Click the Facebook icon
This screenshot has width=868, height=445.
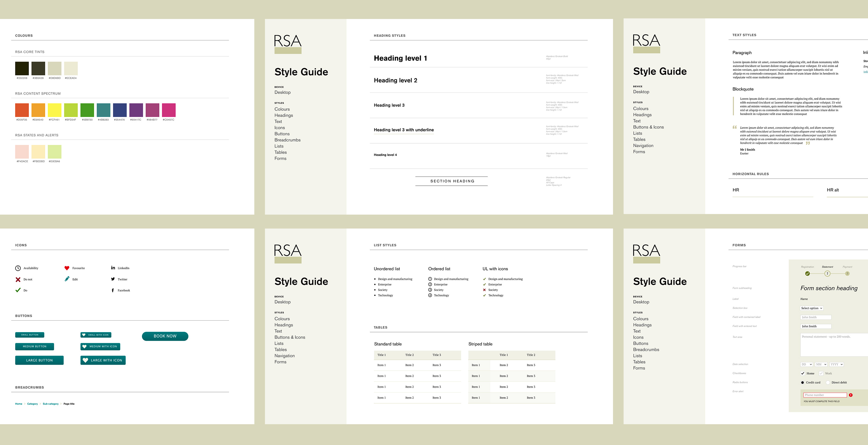click(112, 290)
